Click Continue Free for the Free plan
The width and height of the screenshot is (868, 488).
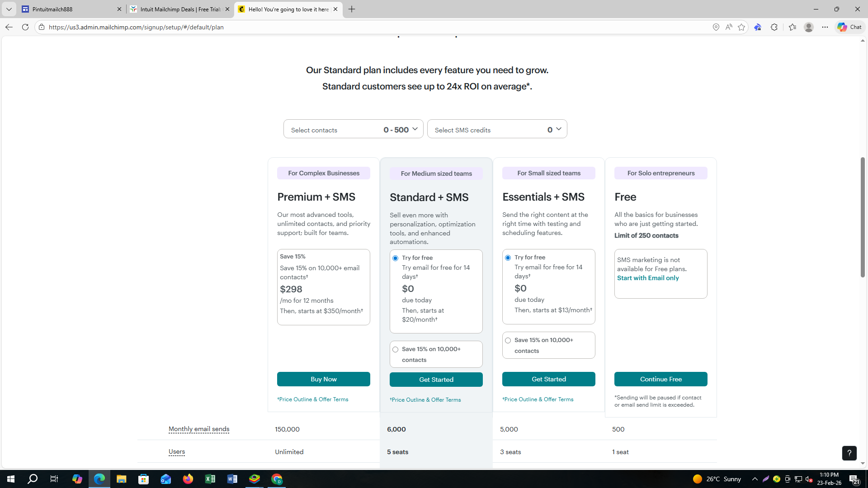pyautogui.click(x=661, y=379)
